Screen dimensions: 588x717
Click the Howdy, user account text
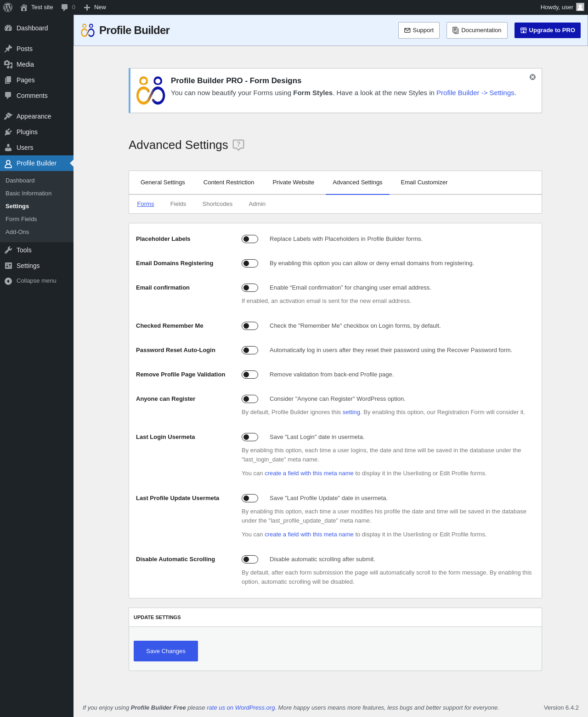557,7
